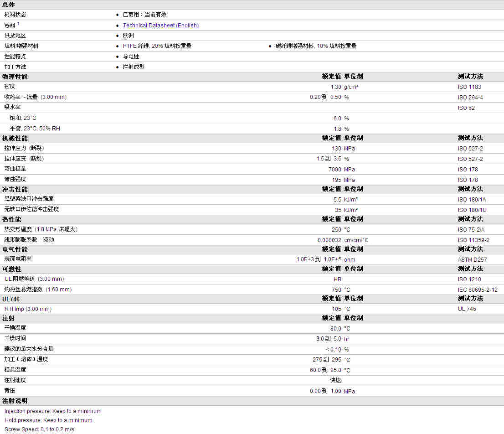This screenshot has width=504, height=434.
Task: Click the 拉伸应变 (断裂) row label
Action: [x=24, y=159]
